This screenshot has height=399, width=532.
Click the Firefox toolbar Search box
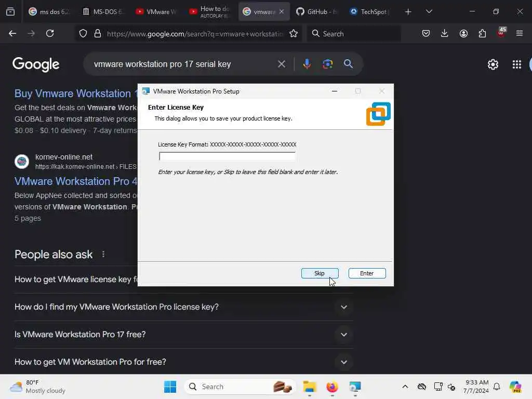click(354, 34)
